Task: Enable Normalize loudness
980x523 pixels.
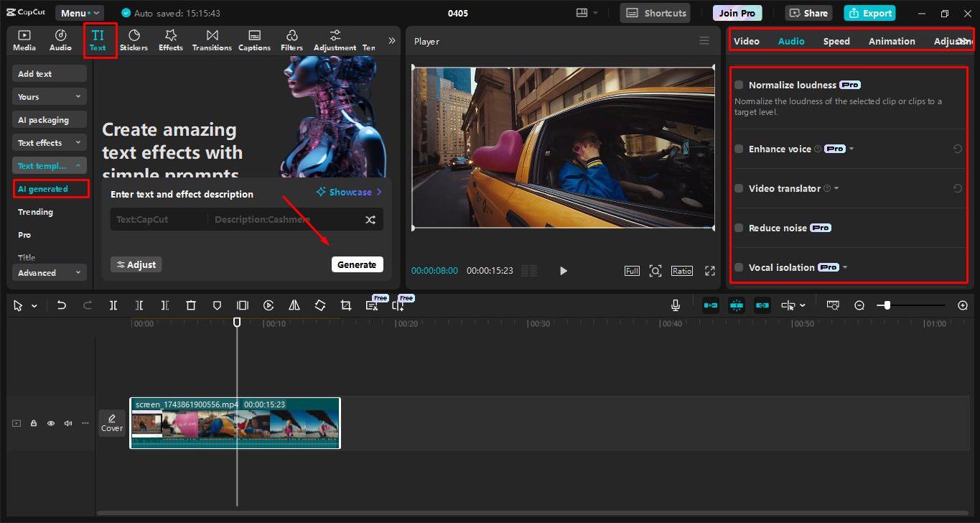Action: click(738, 84)
